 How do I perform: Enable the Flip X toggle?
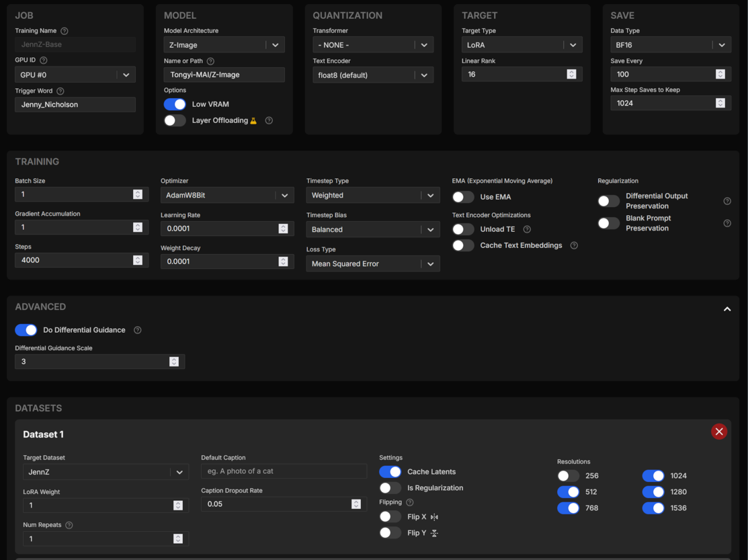pos(390,517)
